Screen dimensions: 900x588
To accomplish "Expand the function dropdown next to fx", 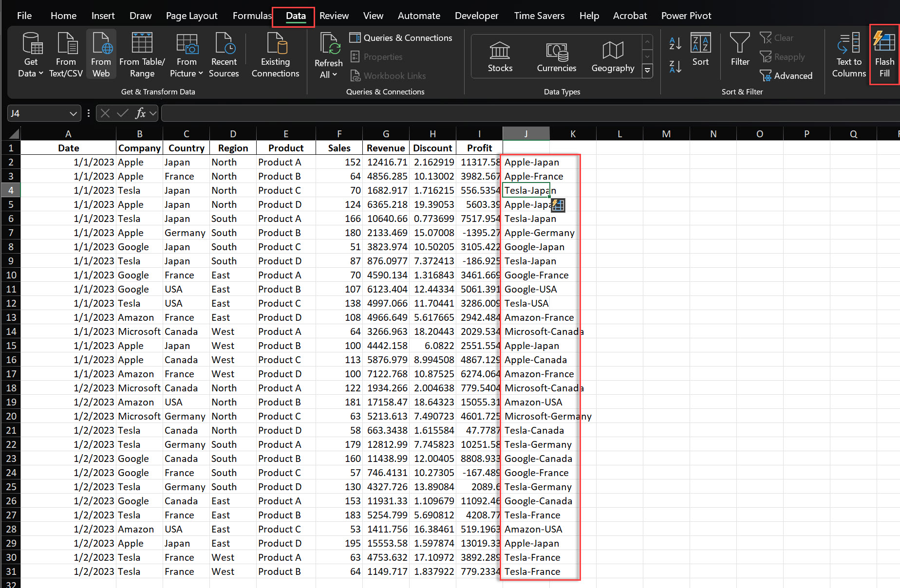I will pos(153,113).
